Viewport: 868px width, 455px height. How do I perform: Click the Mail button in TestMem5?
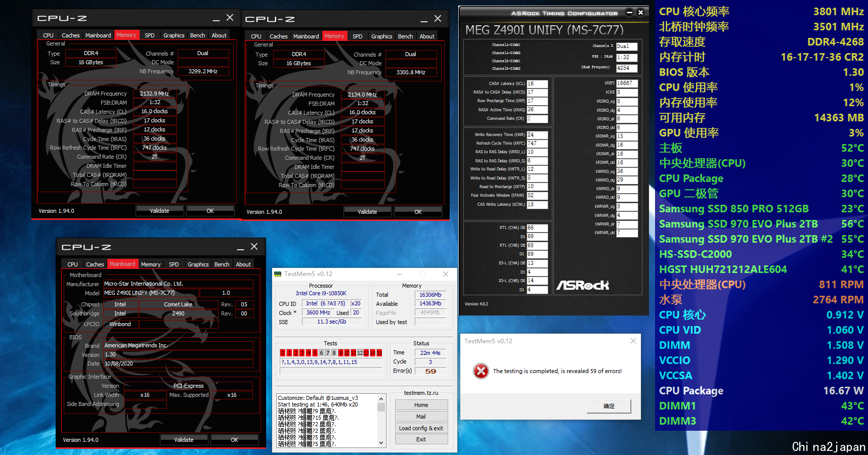point(421,417)
